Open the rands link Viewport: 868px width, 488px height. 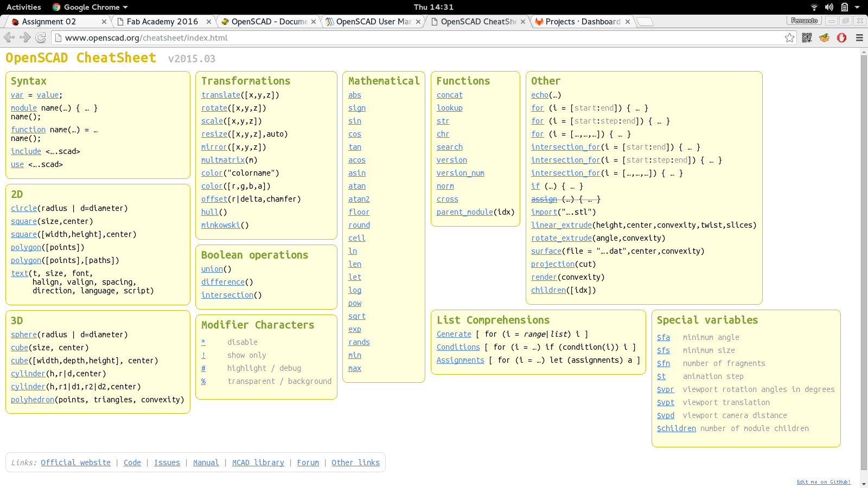(x=359, y=342)
